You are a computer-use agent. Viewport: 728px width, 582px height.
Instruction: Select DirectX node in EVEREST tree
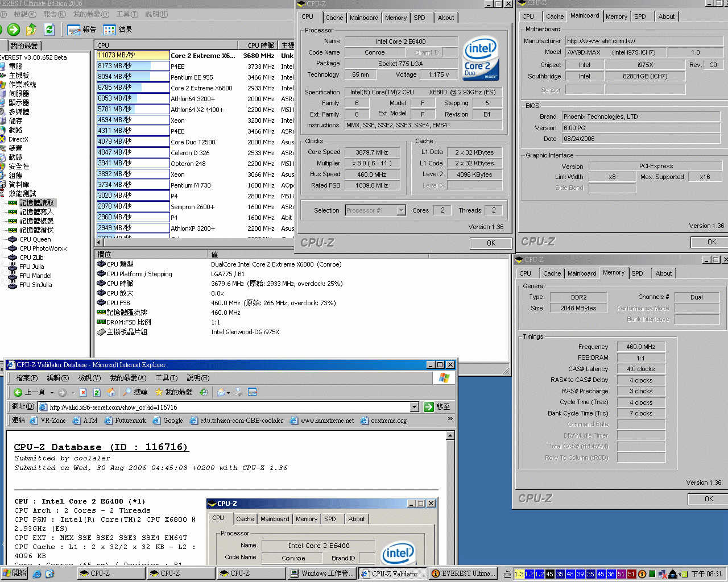click(x=14, y=139)
